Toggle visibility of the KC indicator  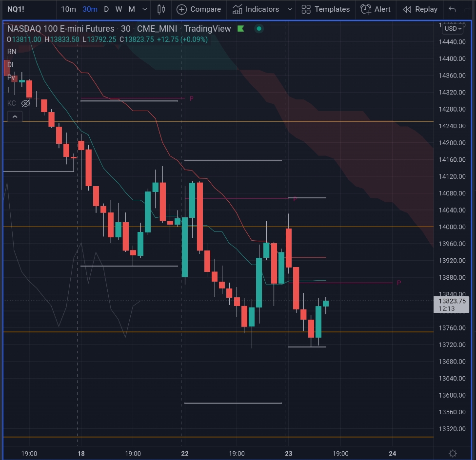tap(26, 103)
